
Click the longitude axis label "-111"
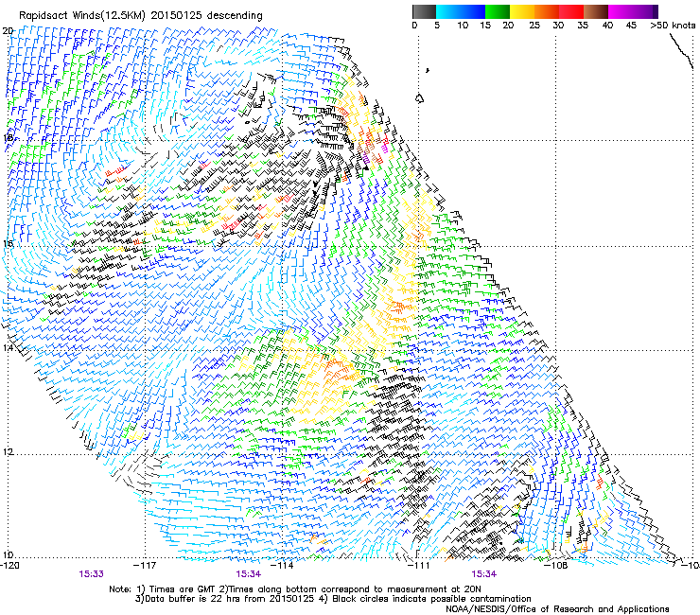tap(418, 566)
